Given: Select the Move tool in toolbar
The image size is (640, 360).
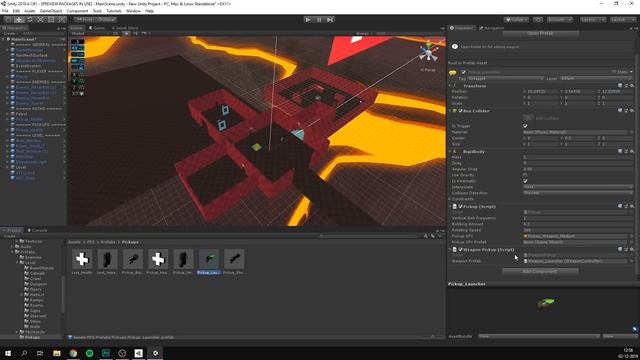Looking at the screenshot, I should (x=19, y=20).
